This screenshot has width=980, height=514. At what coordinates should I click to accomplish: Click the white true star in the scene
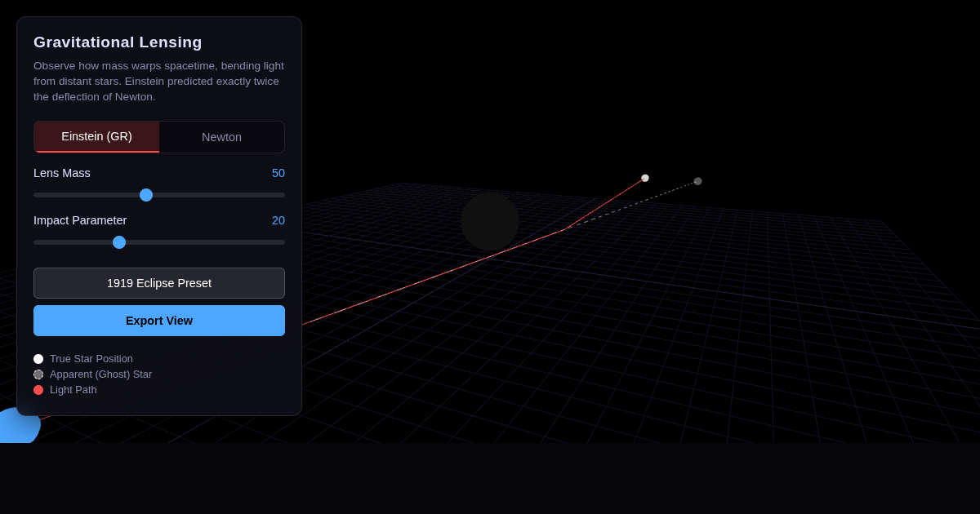(x=645, y=178)
